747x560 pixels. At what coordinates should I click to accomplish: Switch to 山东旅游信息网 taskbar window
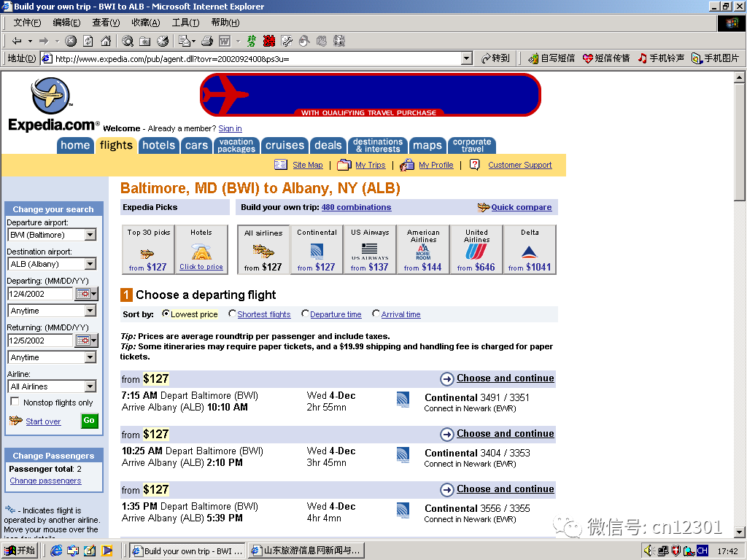point(306,551)
